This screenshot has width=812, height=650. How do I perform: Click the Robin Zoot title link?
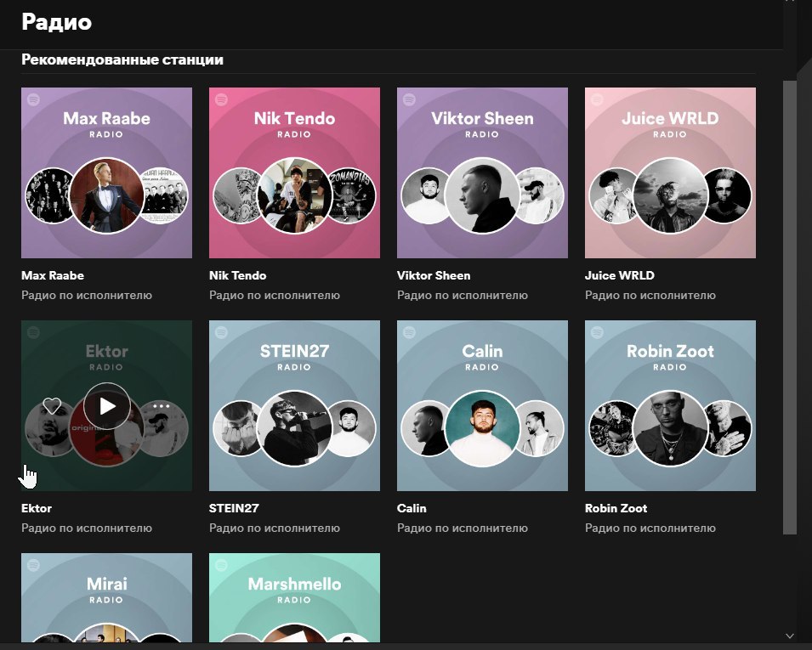pyautogui.click(x=616, y=508)
